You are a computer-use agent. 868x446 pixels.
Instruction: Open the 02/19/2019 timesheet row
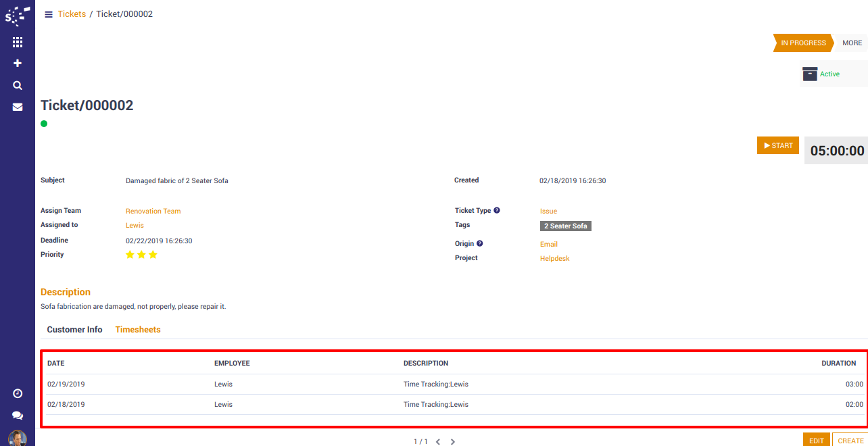(270, 384)
